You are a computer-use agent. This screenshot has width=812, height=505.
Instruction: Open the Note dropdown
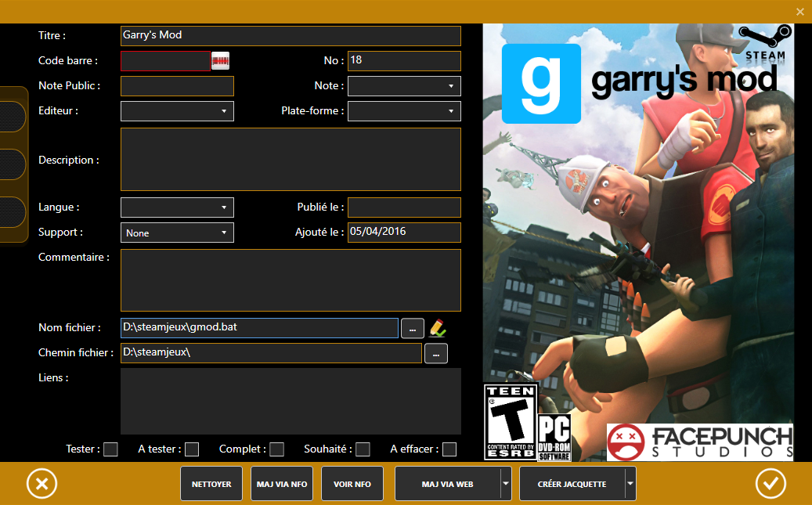pos(404,86)
